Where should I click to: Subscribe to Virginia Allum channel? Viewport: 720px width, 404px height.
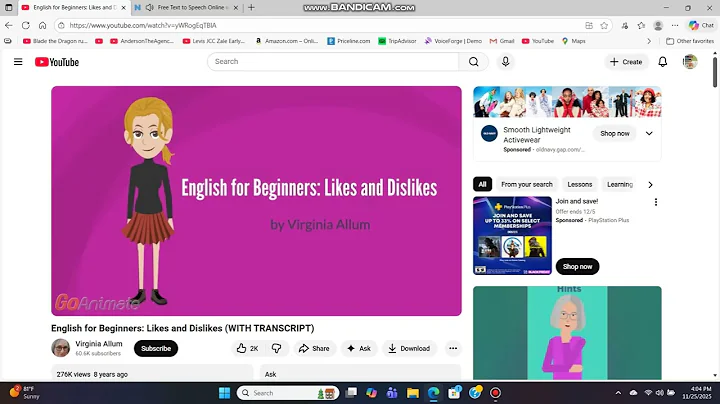(x=156, y=348)
